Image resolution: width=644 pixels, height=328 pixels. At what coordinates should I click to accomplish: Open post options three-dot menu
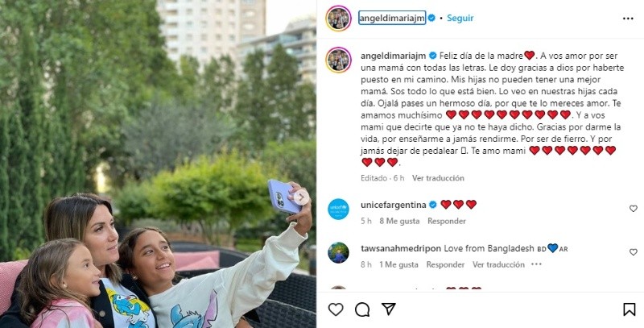pyautogui.click(x=628, y=19)
